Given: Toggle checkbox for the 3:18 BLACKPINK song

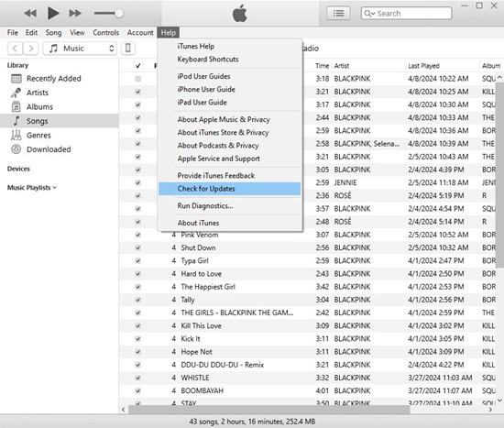Looking at the screenshot, I should [x=137, y=79].
